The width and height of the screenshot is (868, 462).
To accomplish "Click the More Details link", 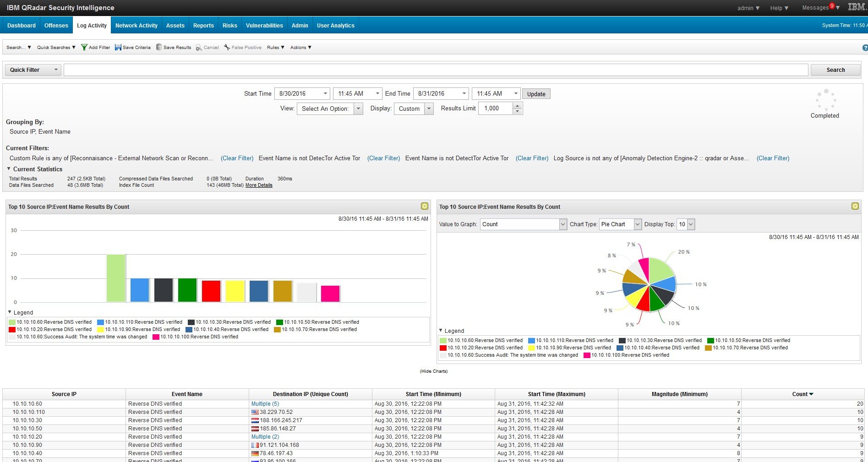I will click(259, 185).
